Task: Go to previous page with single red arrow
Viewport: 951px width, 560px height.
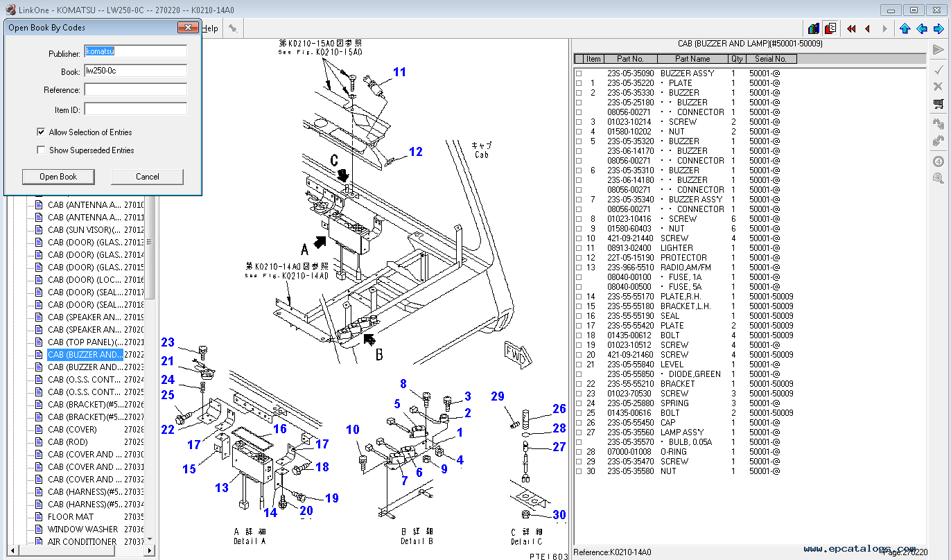Action: (867, 28)
